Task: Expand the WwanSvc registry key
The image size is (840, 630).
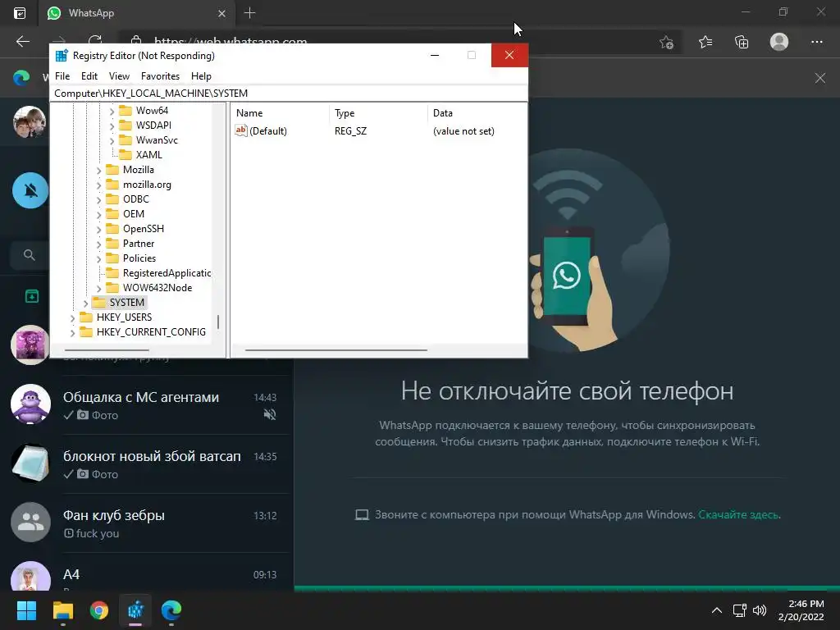Action: click(112, 140)
